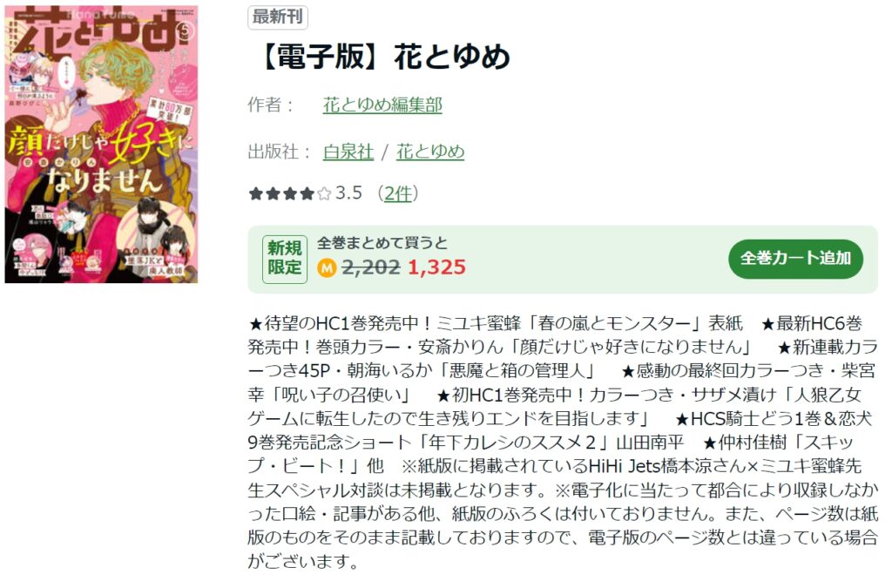Screen dimensions: 892x588
Task: Open the 2件 reviews link
Action: pyautogui.click(x=397, y=193)
